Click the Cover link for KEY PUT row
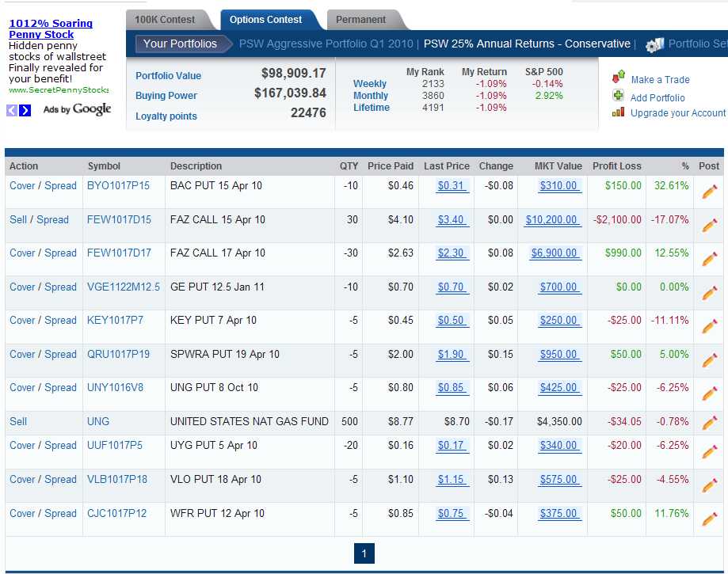The height and width of the screenshot is (574, 728). click(22, 320)
